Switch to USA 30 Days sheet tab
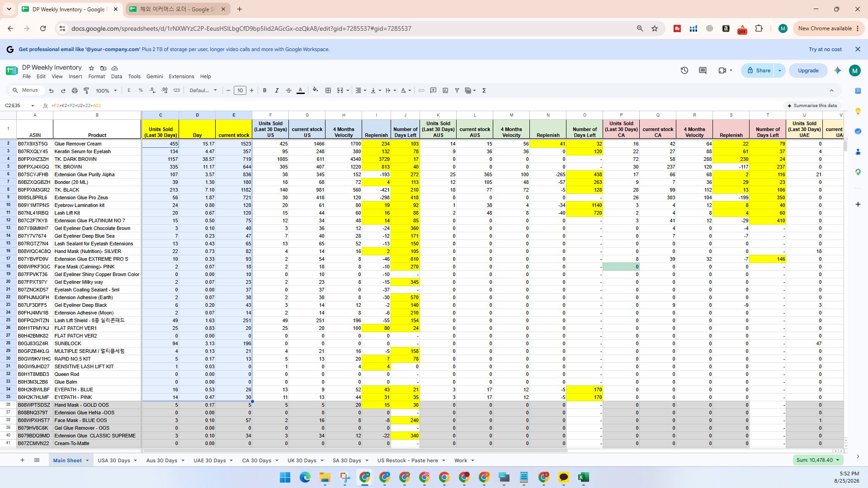868x488 pixels. (x=113, y=460)
